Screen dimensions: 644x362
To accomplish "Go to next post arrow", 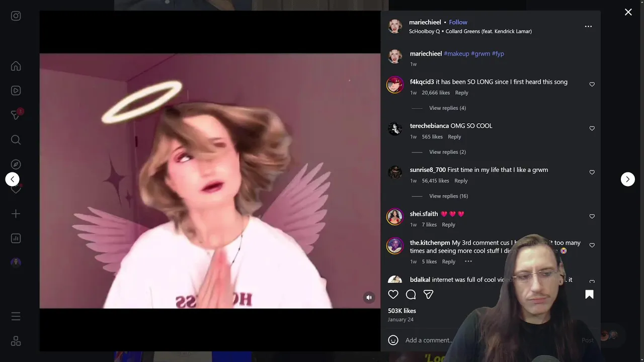I will (x=627, y=179).
